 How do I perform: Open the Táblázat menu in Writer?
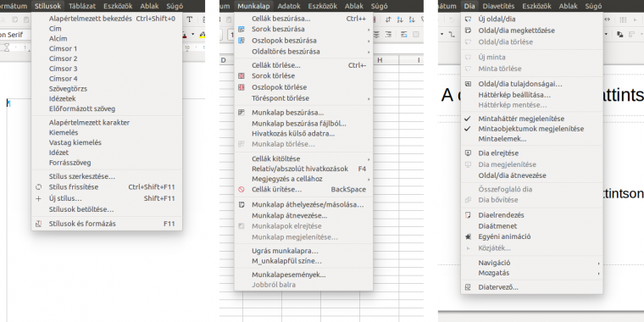tap(82, 6)
